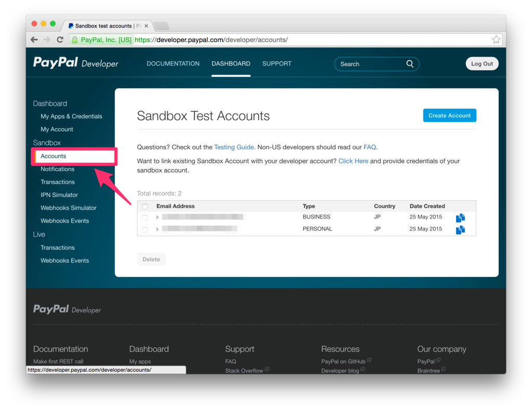532x411 pixels.
Task: Click the browser forward arrow
Action: (x=47, y=39)
